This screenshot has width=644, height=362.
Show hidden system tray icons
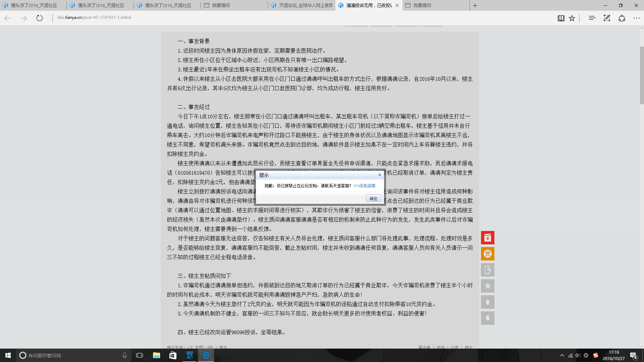point(562,355)
